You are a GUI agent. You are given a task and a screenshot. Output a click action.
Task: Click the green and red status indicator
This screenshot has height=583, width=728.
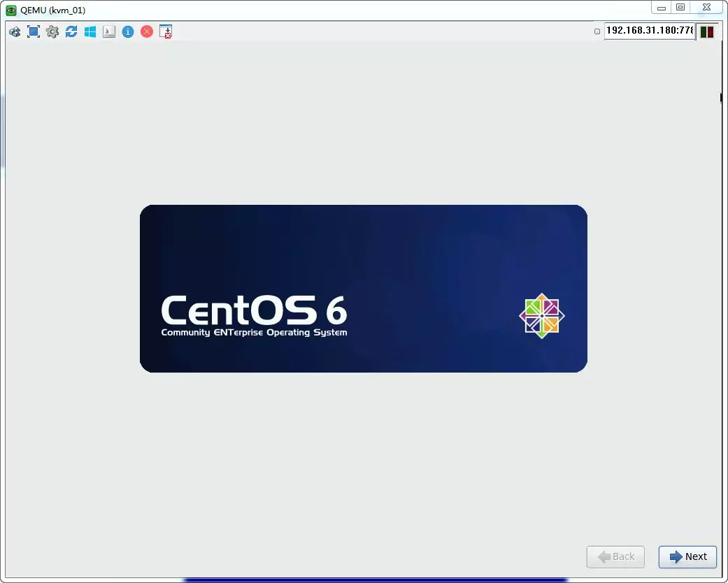pyautogui.click(x=706, y=31)
